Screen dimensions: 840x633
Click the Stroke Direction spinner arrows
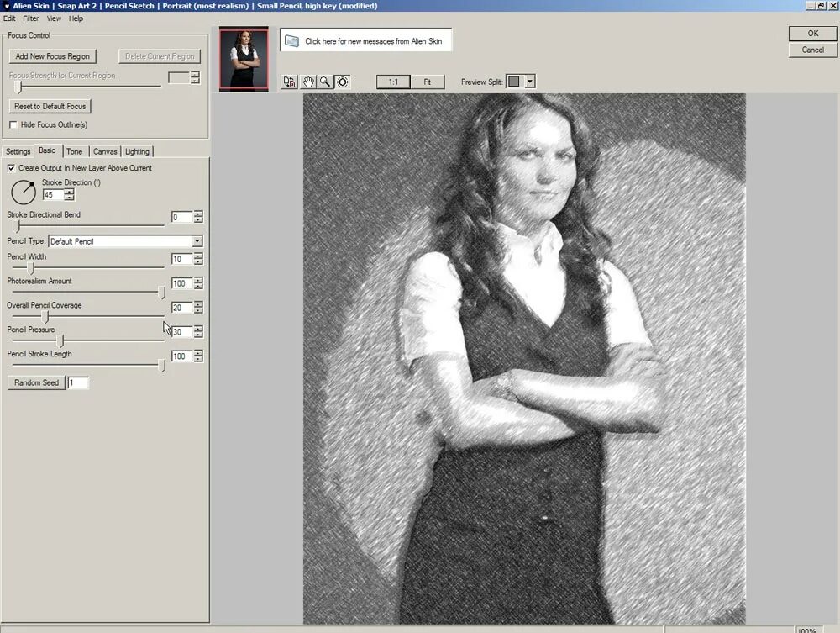[x=69, y=195]
